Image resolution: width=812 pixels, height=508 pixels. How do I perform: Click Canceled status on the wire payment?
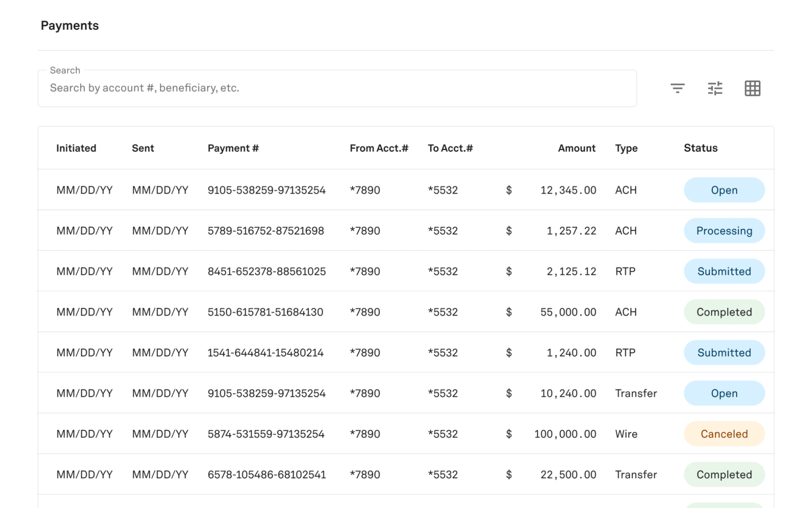724,434
